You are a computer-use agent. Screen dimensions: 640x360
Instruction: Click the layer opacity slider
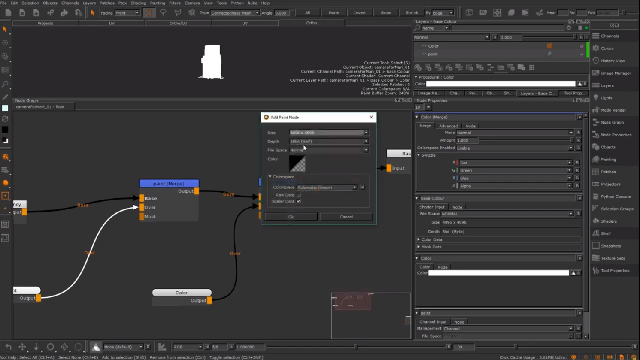[x=549, y=37]
